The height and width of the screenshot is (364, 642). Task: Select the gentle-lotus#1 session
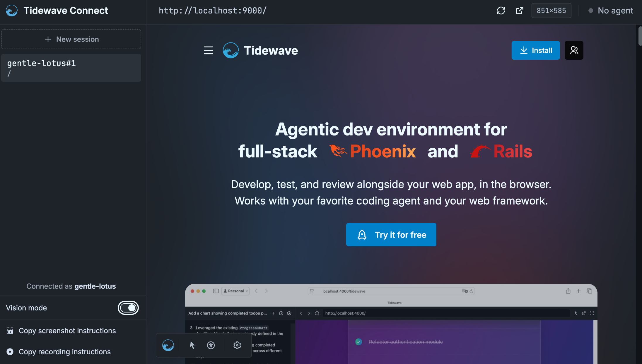71,68
